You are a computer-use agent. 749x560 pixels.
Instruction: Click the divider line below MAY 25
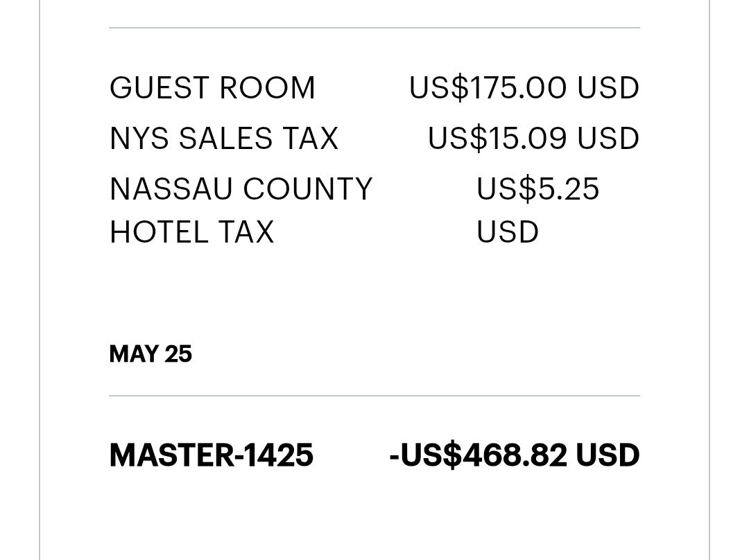374,396
